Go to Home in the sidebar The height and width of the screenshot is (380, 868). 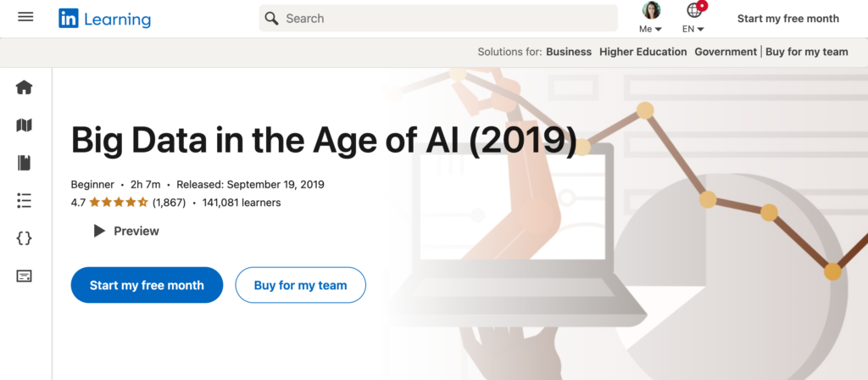(25, 87)
